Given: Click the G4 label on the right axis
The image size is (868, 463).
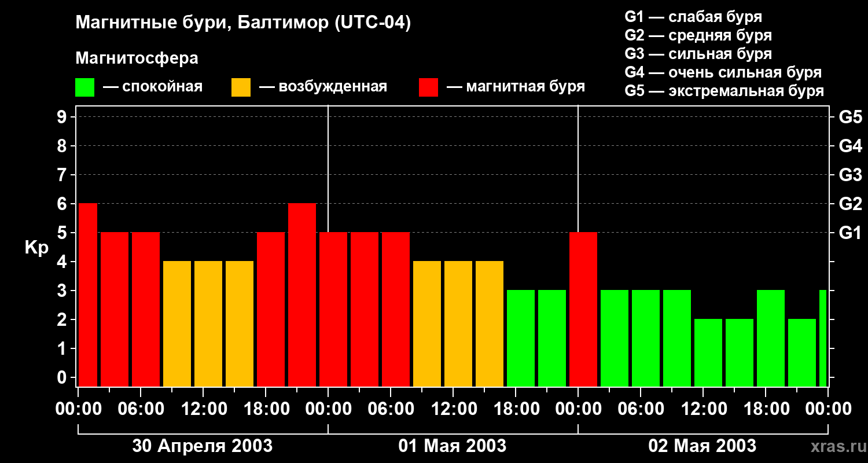Looking at the screenshot, I should tap(850, 146).
